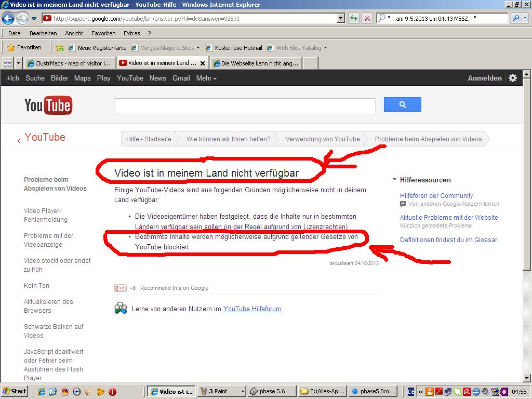Click the Windows Start button
Screen dimensions: 532x399
[x=14, y=392]
